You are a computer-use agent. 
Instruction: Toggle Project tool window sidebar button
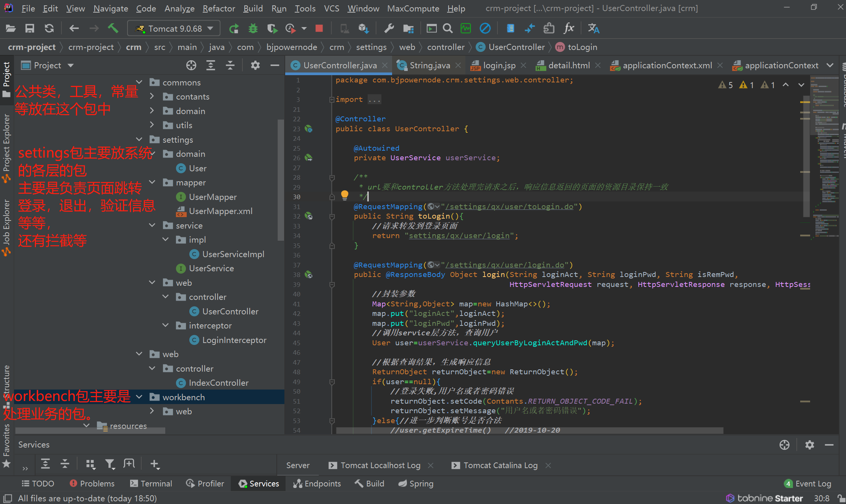[x=6, y=78]
